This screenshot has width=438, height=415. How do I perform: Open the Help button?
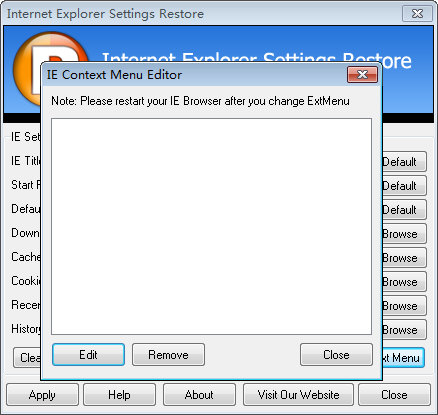pos(119,395)
